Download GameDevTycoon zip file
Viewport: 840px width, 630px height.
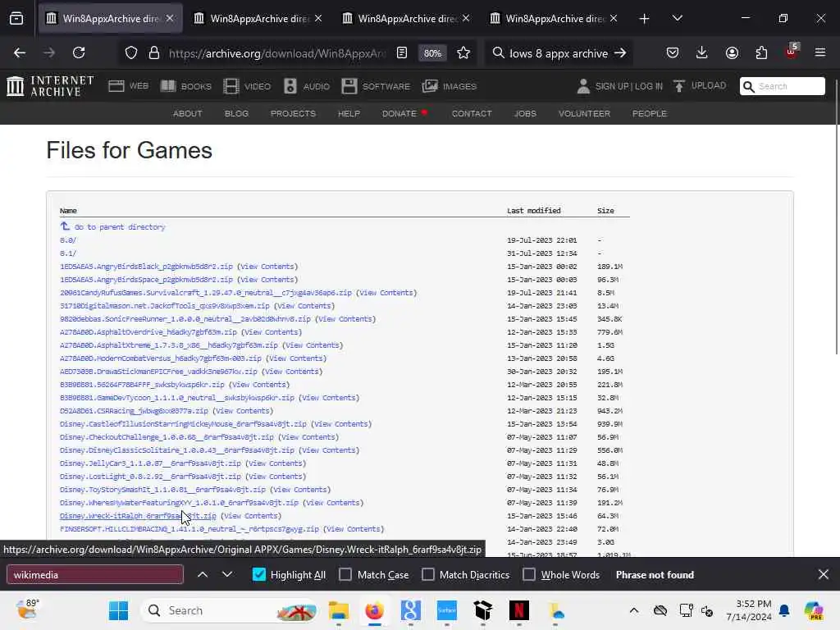click(x=177, y=398)
